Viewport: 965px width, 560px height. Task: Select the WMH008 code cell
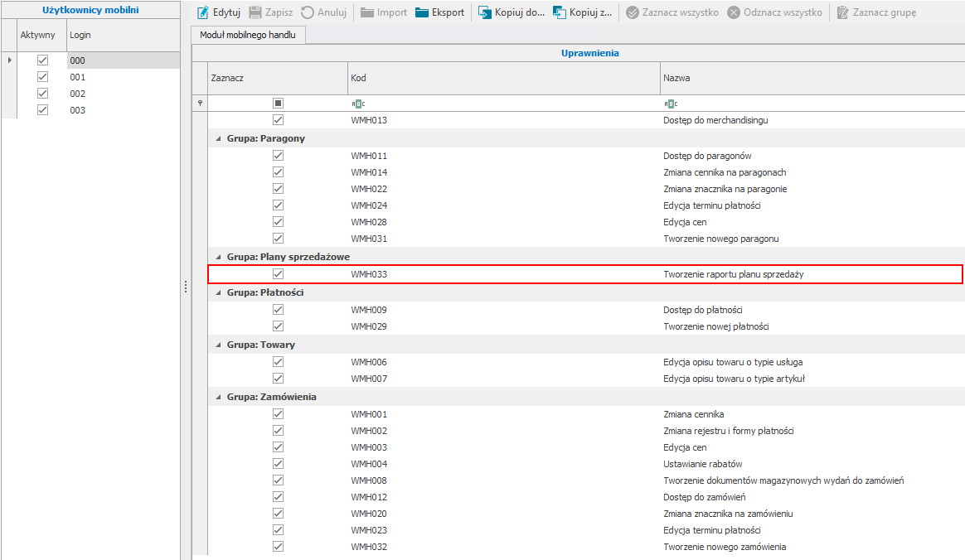click(x=504, y=480)
